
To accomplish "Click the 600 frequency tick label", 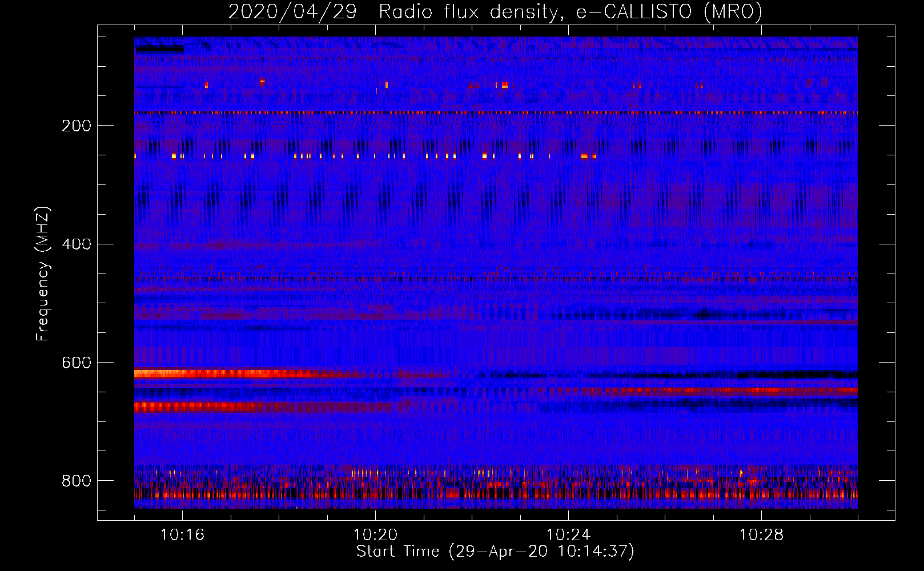I will [77, 363].
